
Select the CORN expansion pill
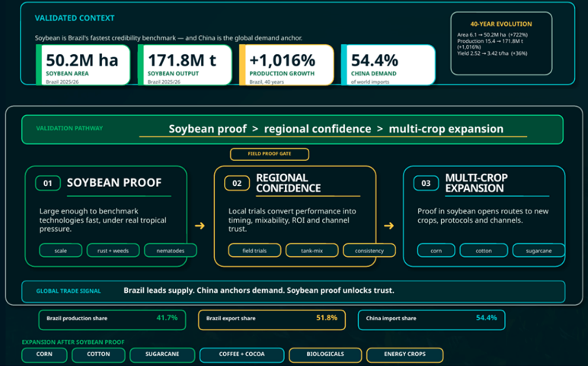44,355
